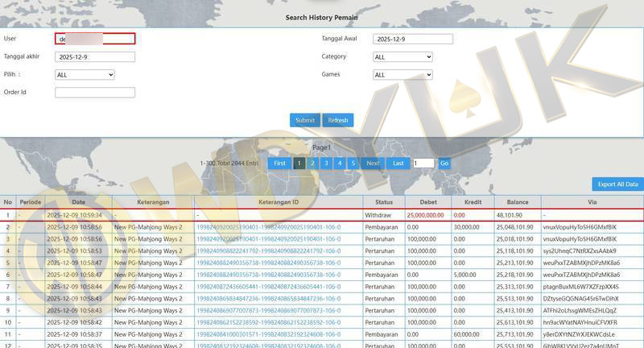Jump to page 5 in pagination
644x348 pixels.
353,164
